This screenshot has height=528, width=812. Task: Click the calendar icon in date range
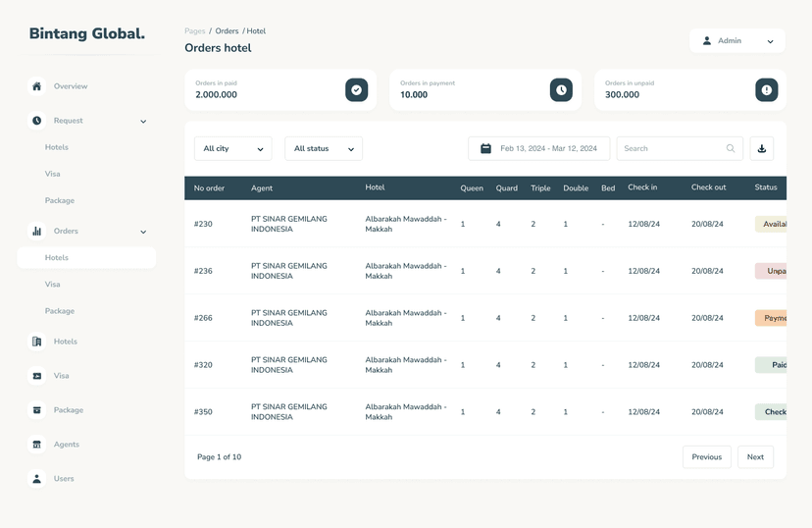tap(485, 148)
